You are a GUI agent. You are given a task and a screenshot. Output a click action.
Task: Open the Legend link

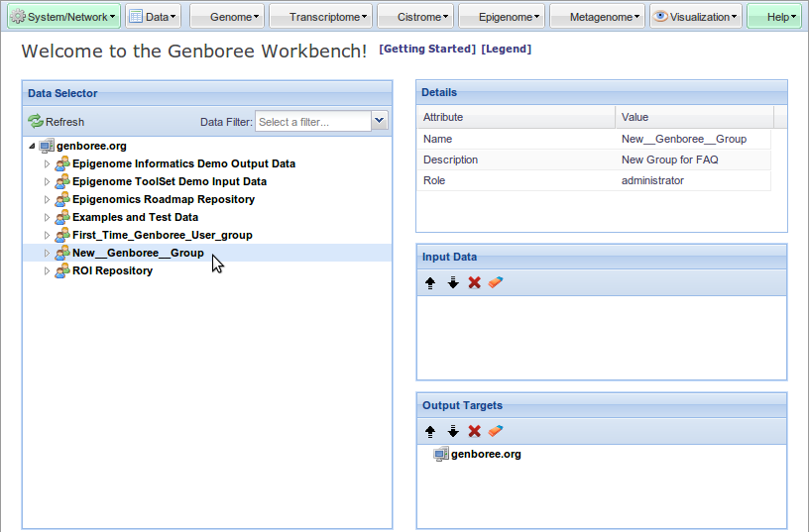pos(506,50)
